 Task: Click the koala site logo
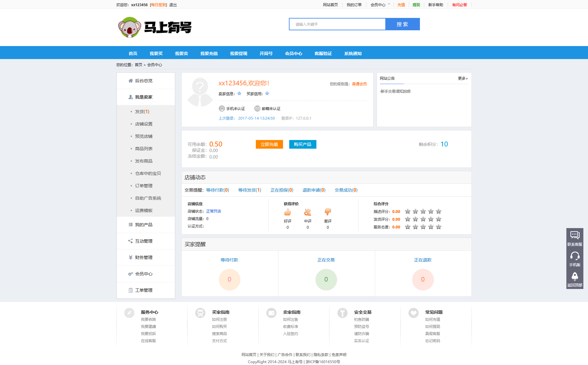tap(155, 28)
